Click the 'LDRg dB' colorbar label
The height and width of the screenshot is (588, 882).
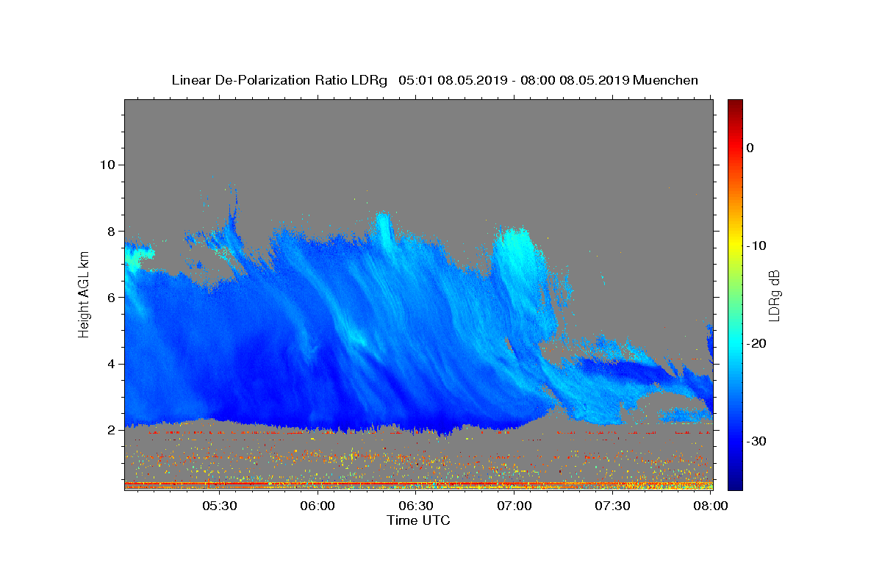pos(774,295)
